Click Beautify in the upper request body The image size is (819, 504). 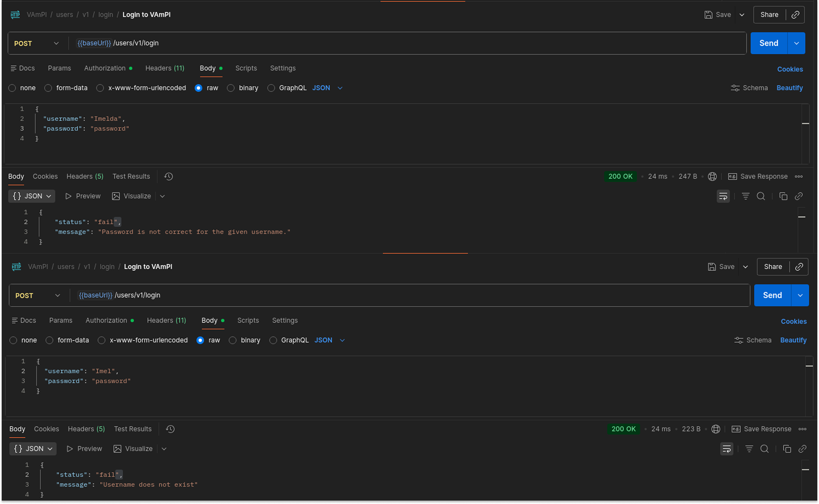pos(789,88)
